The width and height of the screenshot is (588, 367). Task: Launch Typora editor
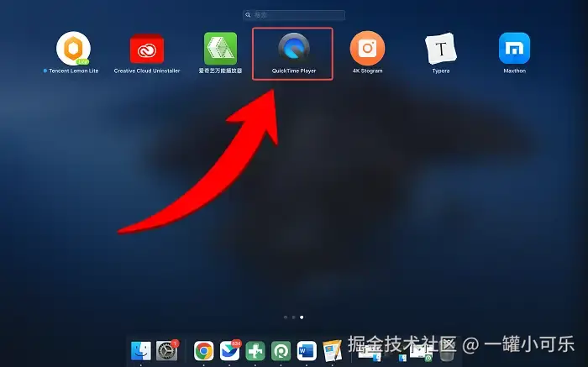441,49
